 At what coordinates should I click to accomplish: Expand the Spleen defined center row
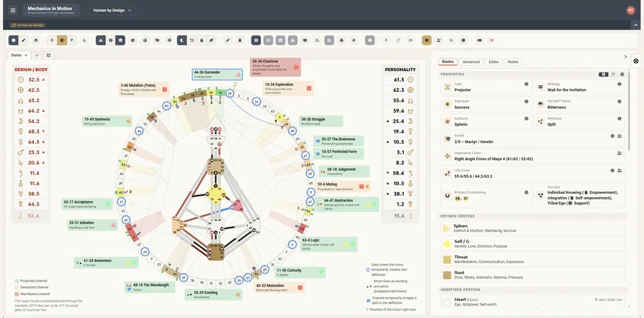click(533, 228)
